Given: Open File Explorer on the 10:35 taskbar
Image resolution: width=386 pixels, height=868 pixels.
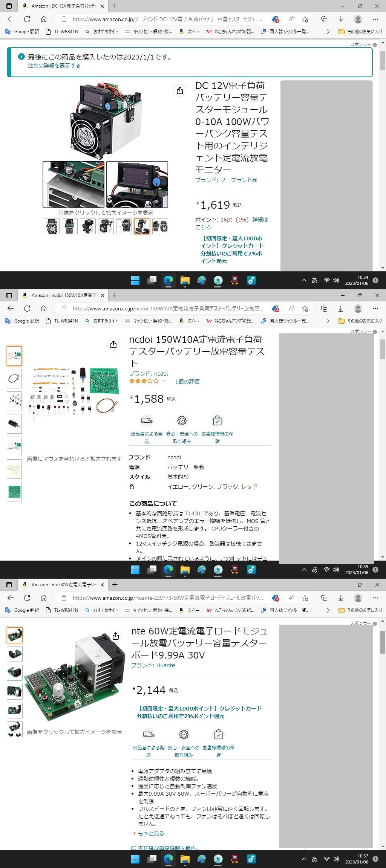Looking at the screenshot, I should click(x=185, y=570).
